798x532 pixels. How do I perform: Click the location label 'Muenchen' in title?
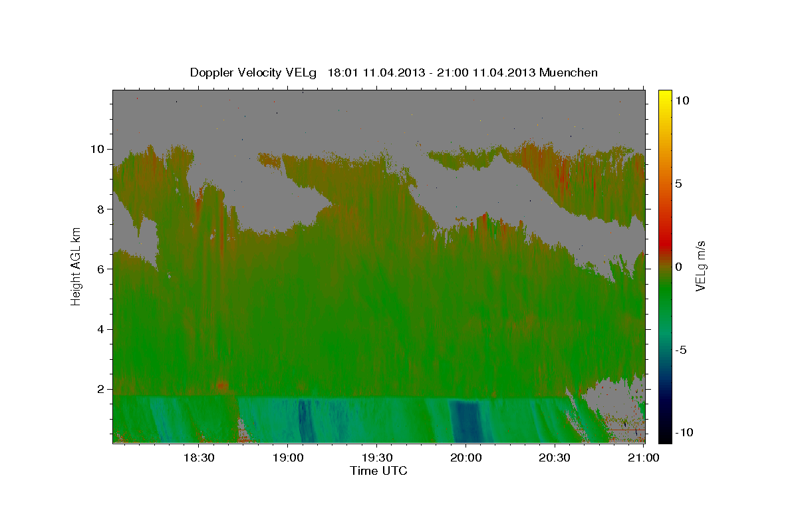[x=569, y=72]
